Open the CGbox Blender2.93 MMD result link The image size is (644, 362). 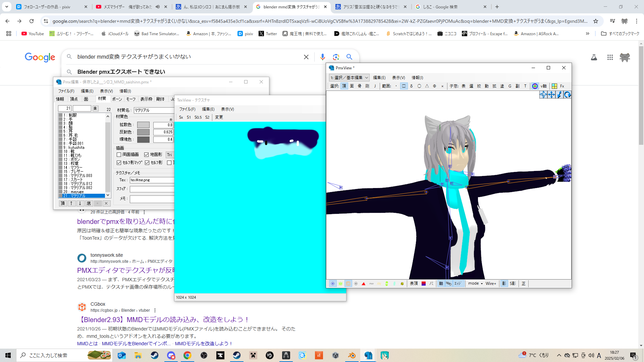[x=164, y=319]
